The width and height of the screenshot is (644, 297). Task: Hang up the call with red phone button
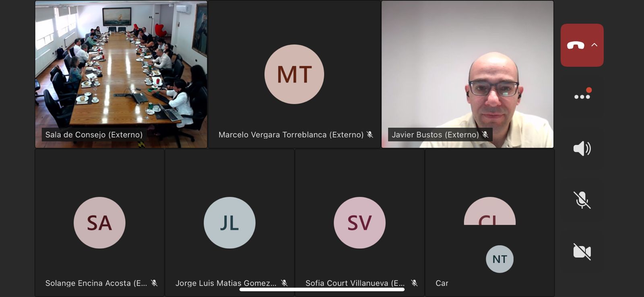tap(576, 45)
